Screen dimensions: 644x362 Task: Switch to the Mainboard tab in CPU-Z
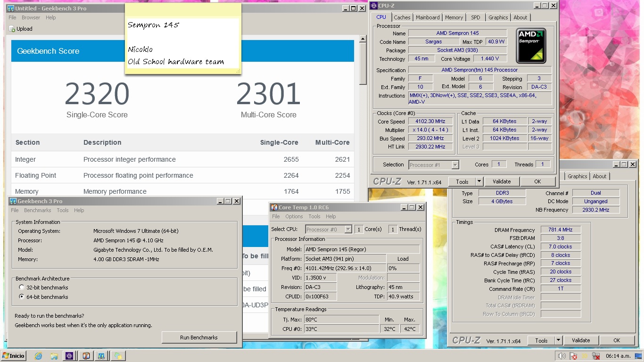[428, 17]
